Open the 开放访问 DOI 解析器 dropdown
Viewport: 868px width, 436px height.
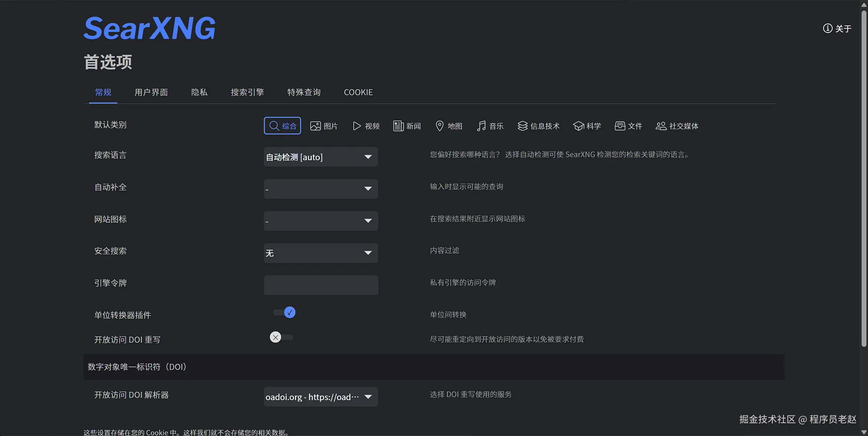coord(321,397)
